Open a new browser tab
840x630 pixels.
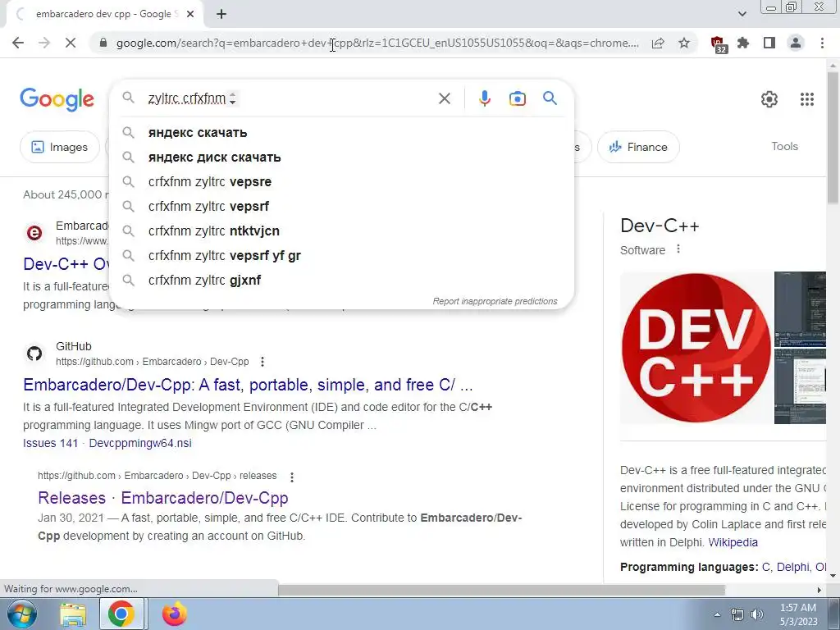coord(221,15)
